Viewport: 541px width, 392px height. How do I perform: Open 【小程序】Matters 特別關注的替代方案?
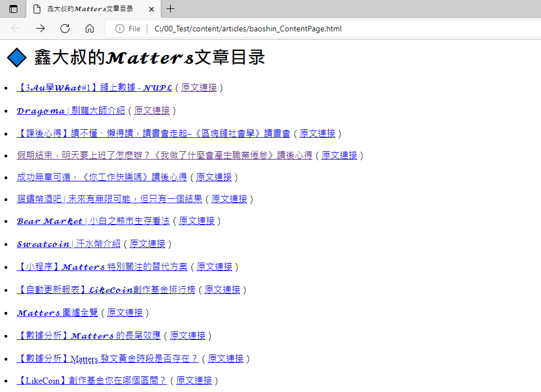(x=102, y=267)
